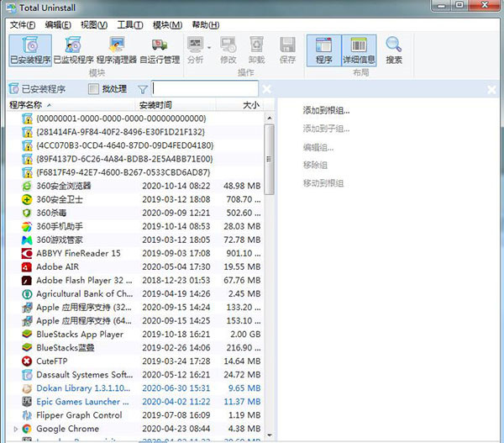Select the Adobe AIR icon

[27, 267]
